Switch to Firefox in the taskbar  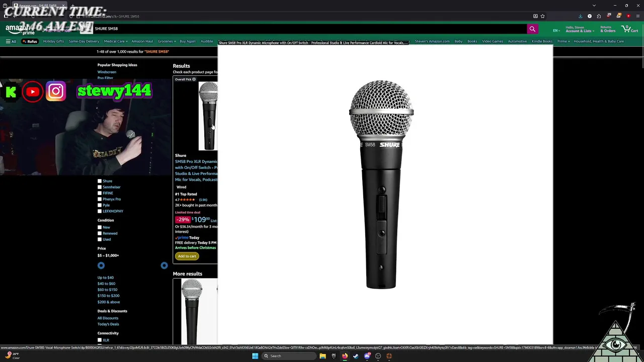345,356
